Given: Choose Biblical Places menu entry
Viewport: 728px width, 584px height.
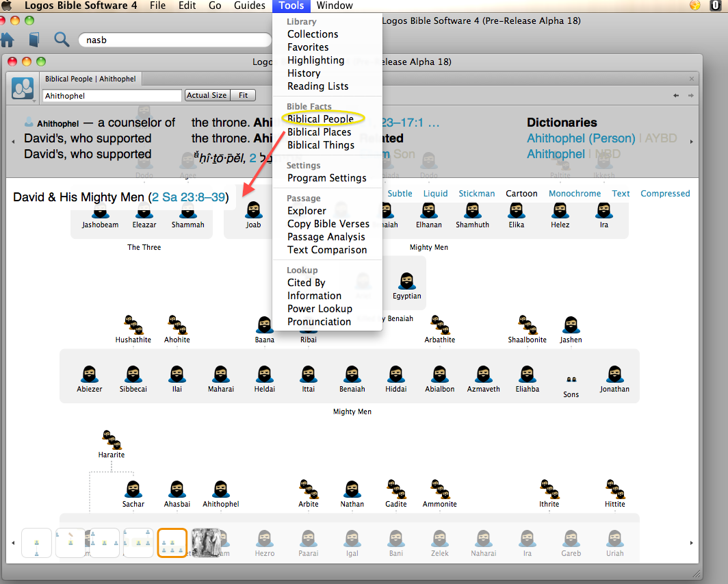Looking at the screenshot, I should (320, 132).
